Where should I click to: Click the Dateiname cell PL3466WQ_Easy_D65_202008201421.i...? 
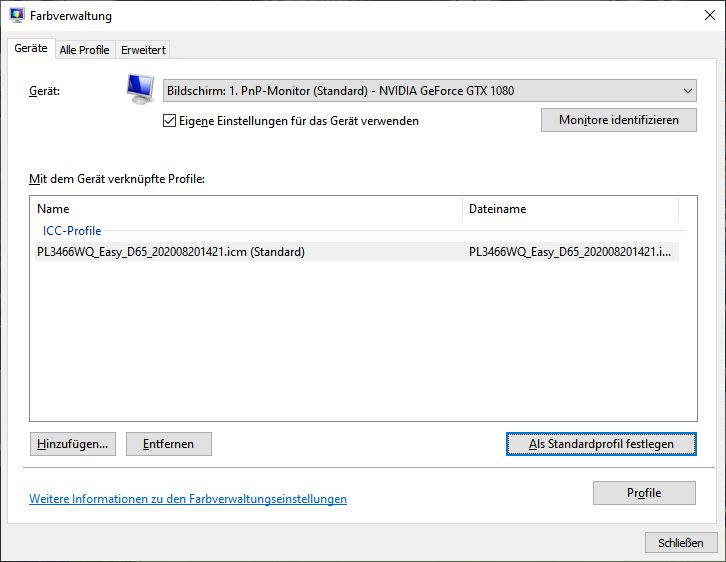point(570,252)
